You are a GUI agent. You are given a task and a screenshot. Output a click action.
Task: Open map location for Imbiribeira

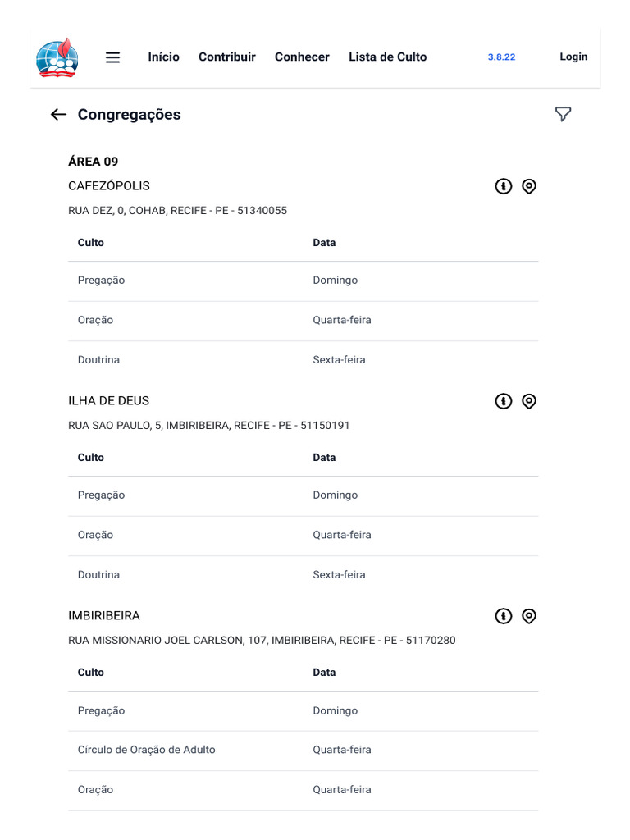529,616
